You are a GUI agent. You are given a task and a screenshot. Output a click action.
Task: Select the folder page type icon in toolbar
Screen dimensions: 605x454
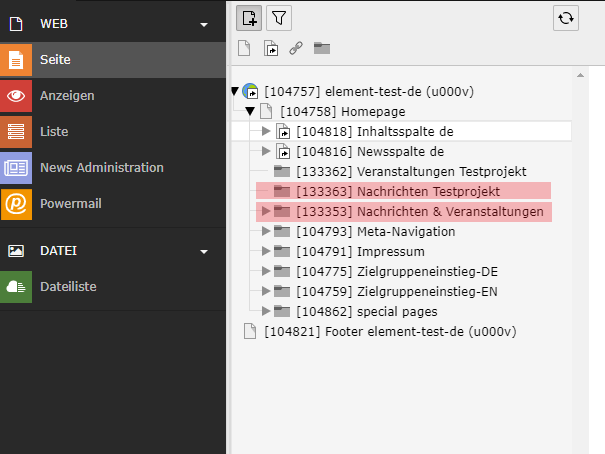point(322,48)
